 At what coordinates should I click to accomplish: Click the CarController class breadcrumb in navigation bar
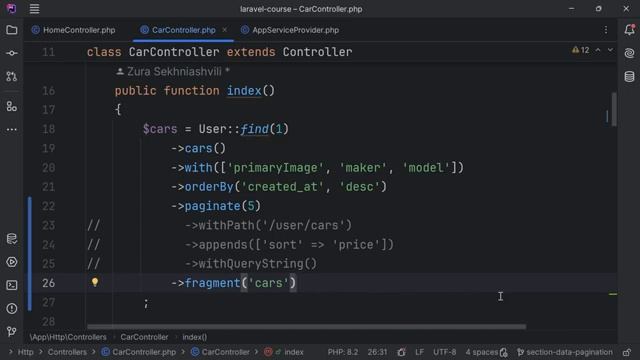click(220, 352)
